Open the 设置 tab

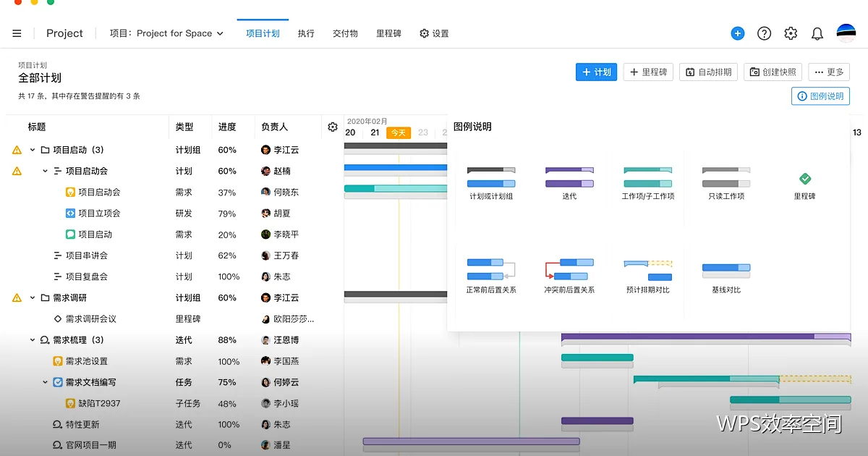(434, 33)
